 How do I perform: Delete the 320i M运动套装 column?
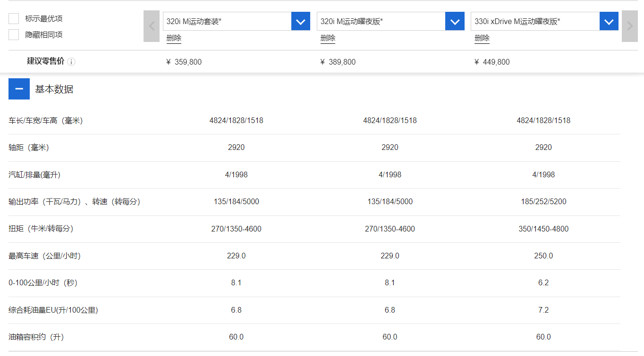(174, 38)
